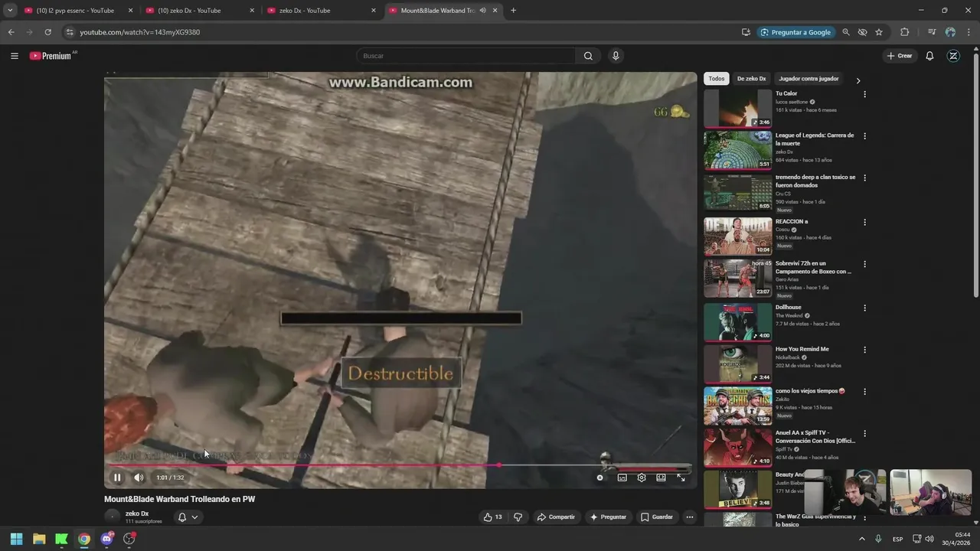The height and width of the screenshot is (551, 980).
Task: Open Dollhouse by The Weeknd video
Action: coord(738,322)
